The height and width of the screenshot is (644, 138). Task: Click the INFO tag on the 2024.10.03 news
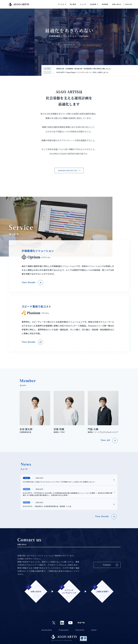pyautogui.click(x=27, y=478)
